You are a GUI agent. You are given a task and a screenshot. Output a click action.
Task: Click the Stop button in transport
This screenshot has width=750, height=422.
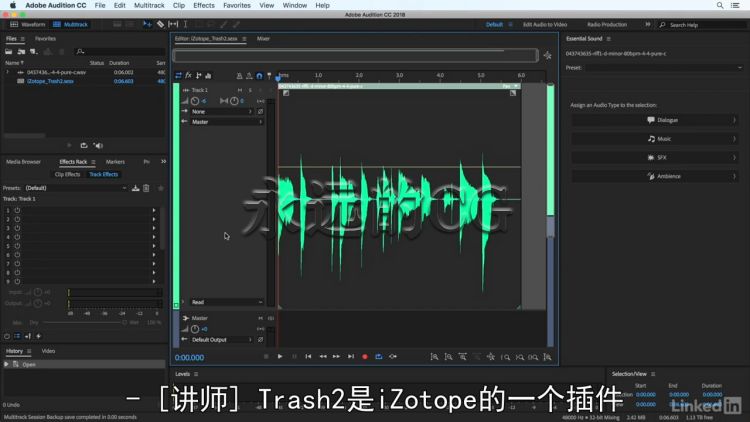click(266, 356)
